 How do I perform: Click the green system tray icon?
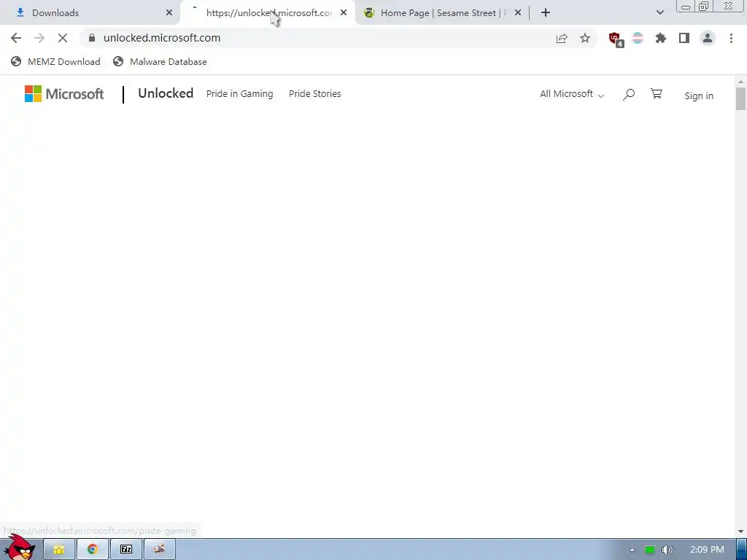(650, 550)
